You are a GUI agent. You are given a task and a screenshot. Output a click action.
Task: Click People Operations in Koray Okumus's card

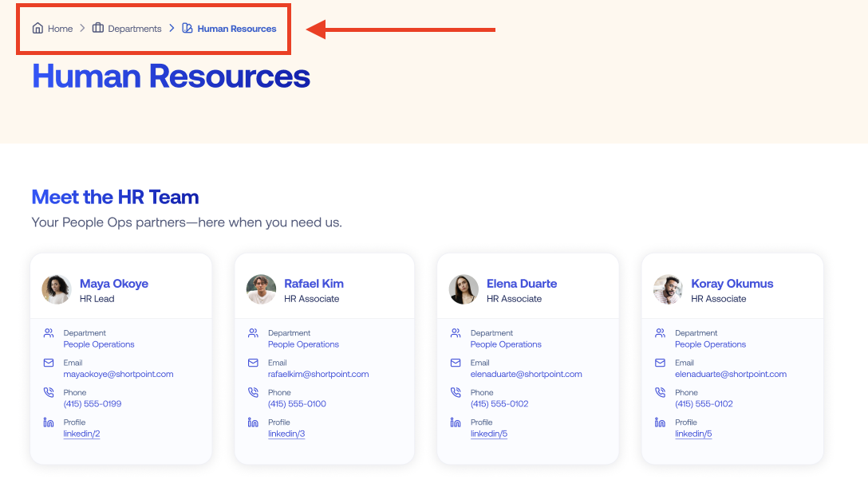710,344
